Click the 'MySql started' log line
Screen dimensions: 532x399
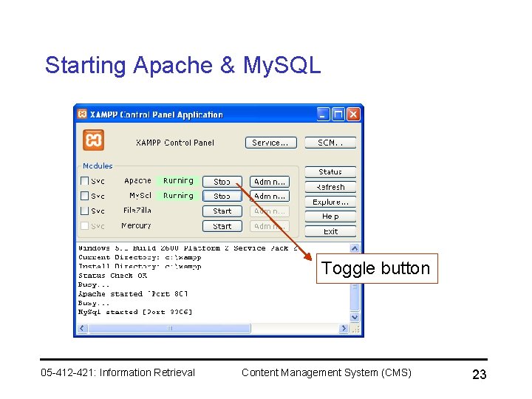[135, 312]
